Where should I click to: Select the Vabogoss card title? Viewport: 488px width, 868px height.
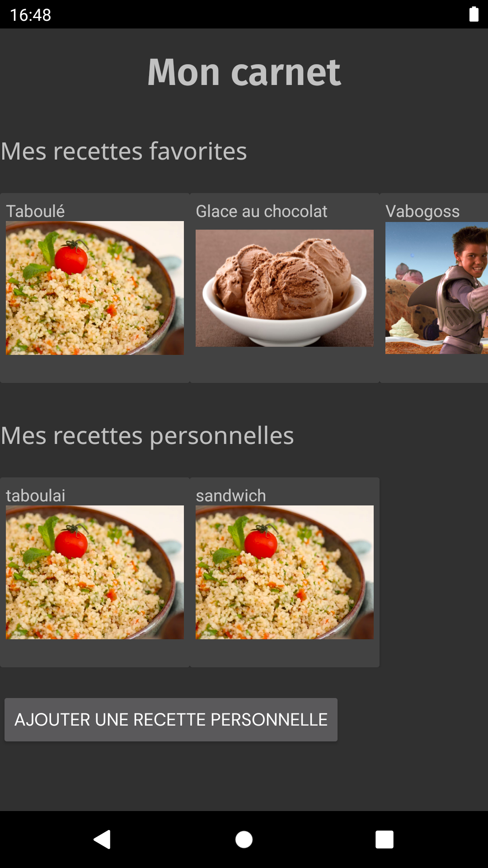click(x=422, y=211)
